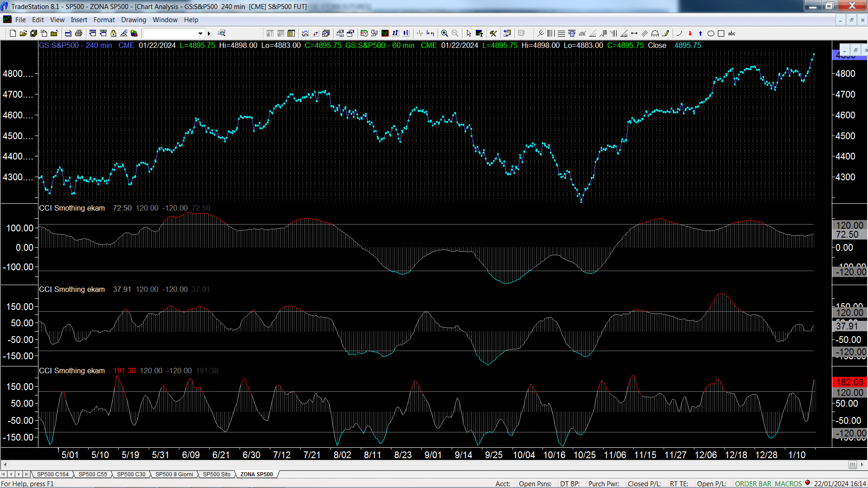Click the 22/01/2024 16:14 clock

(x=840, y=484)
